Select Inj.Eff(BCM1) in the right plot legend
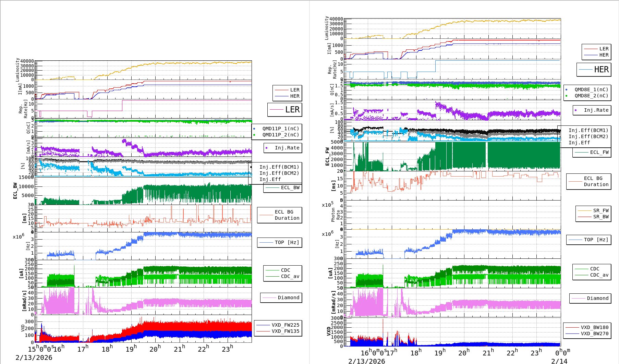The width and height of the screenshot is (619, 364). (x=588, y=130)
